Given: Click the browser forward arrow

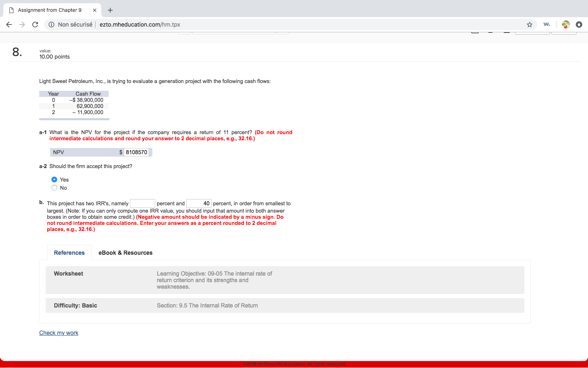Looking at the screenshot, I should pos(22,25).
